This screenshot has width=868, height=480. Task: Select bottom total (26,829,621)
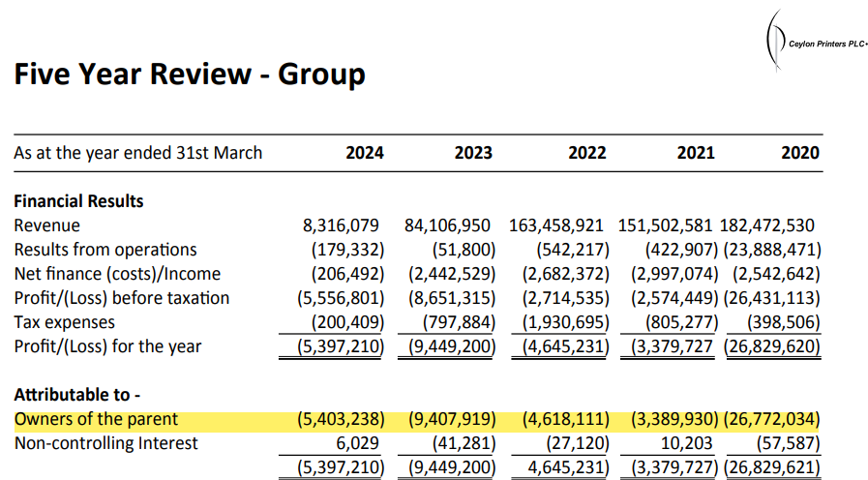click(x=772, y=467)
